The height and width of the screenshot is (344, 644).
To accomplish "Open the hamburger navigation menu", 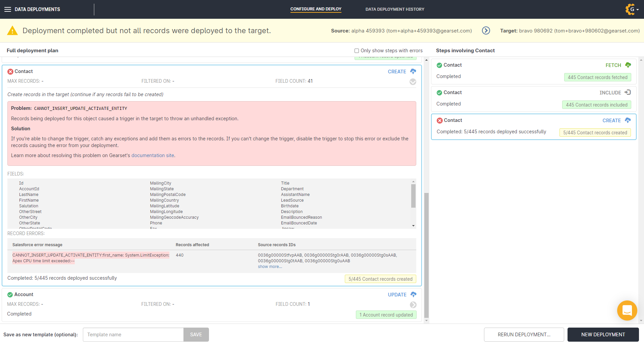I will (x=7, y=9).
